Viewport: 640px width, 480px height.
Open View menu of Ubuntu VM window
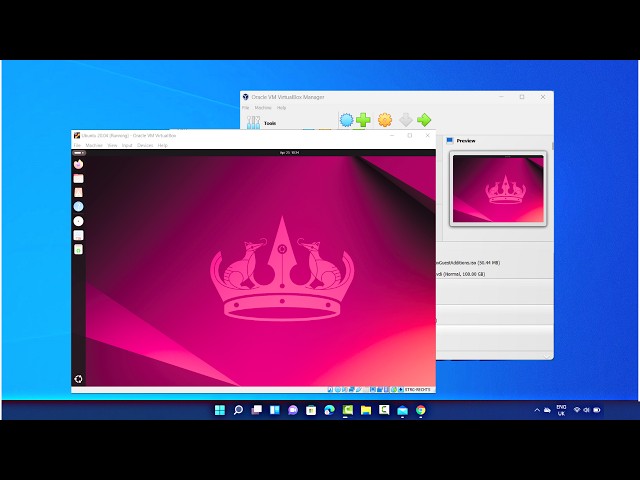(112, 145)
